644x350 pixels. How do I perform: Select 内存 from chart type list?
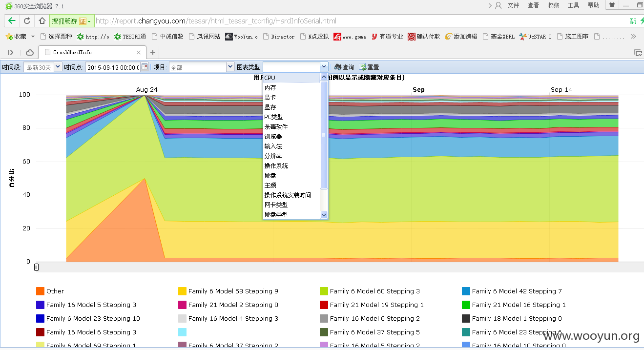291,87
